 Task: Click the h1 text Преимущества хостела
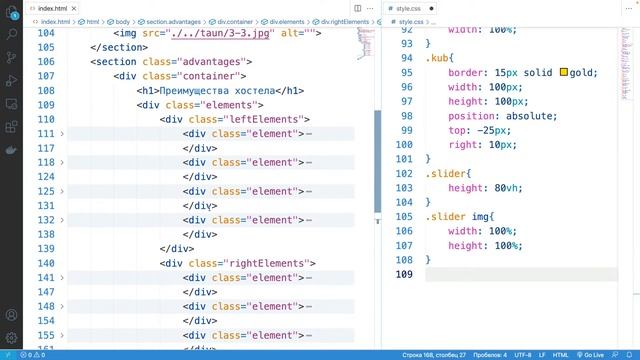(x=218, y=91)
